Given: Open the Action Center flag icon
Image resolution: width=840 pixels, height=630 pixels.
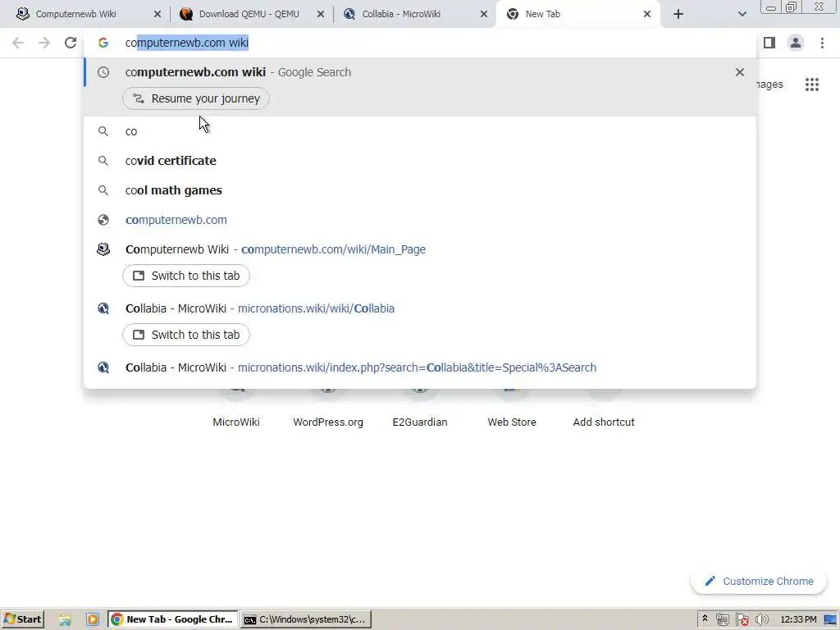Looking at the screenshot, I should coord(742,620).
